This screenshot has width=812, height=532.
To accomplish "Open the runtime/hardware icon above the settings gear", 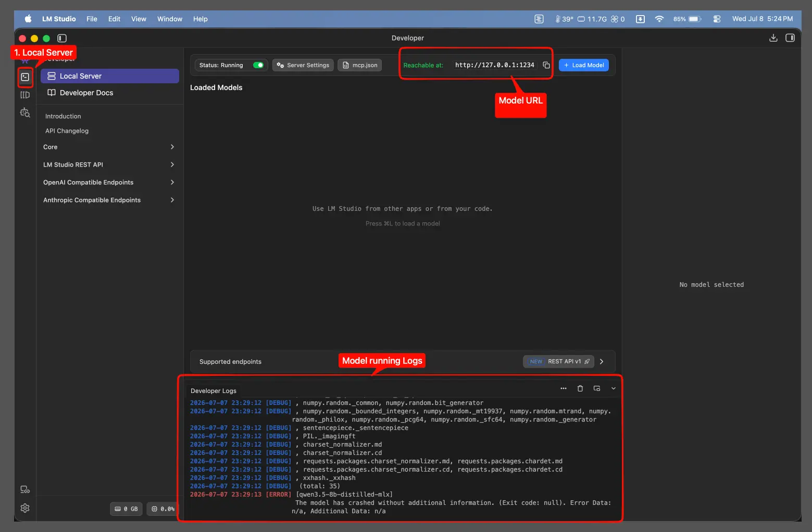I will (25, 489).
